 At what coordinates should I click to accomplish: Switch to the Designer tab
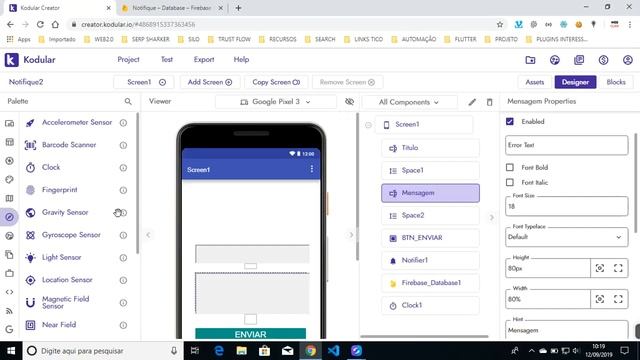point(575,82)
